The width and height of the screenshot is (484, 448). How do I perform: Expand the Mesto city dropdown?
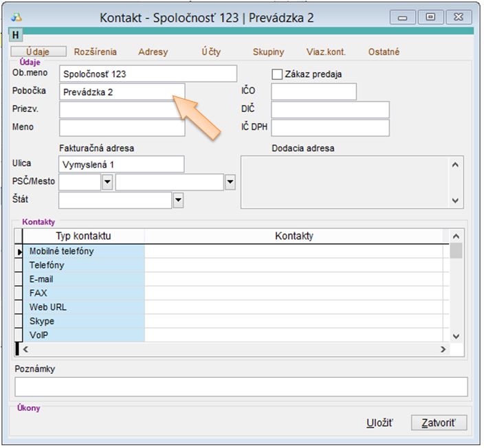point(230,182)
